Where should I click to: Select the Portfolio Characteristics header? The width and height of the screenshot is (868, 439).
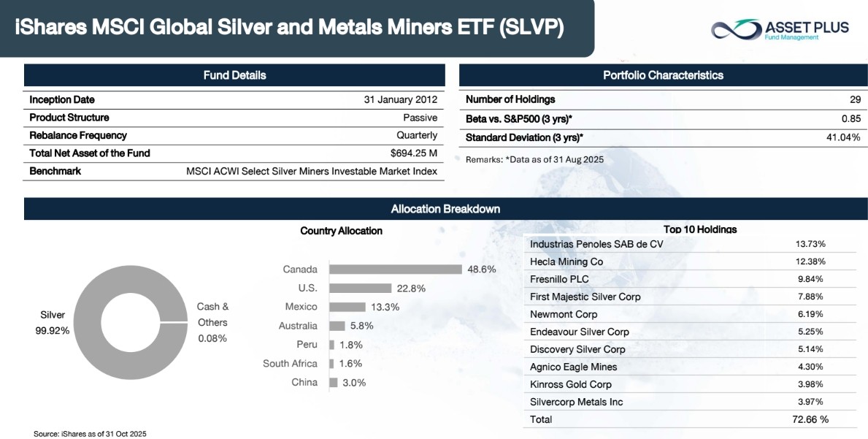[663, 75]
